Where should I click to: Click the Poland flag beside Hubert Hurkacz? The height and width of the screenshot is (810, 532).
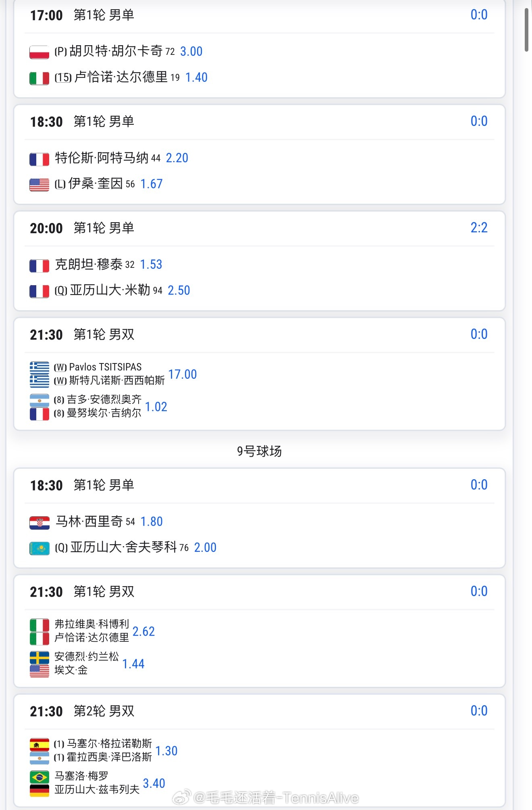tap(39, 52)
